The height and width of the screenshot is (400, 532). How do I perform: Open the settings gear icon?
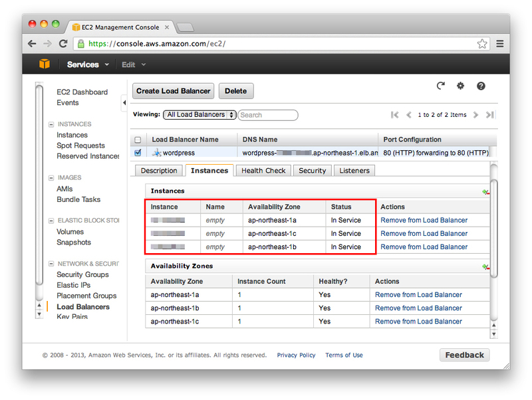click(460, 86)
